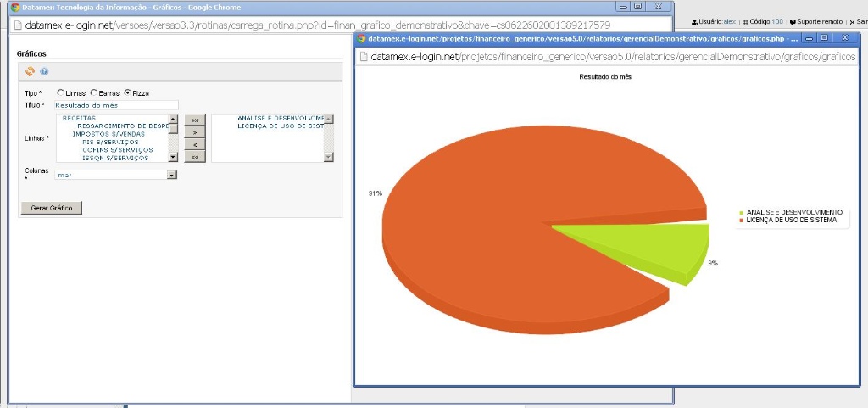This screenshot has width=868, height=408.
Task: Select PIS S/SERVIÇOS in the list
Action: [x=110, y=142]
